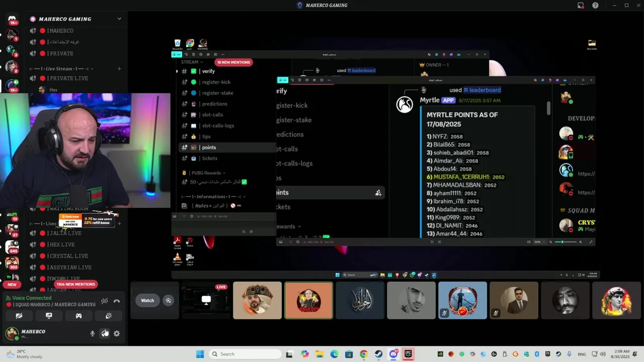644x362 pixels.
Task: Jump to 1106 NEW MENTIONS pill
Action: (x=75, y=284)
